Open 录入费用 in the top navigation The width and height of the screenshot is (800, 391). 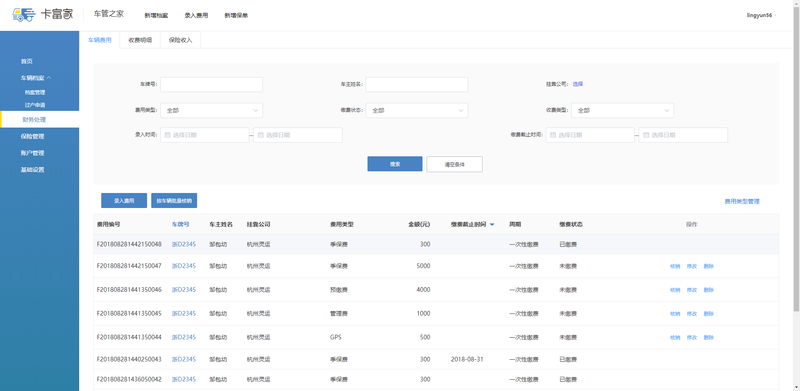tap(196, 16)
